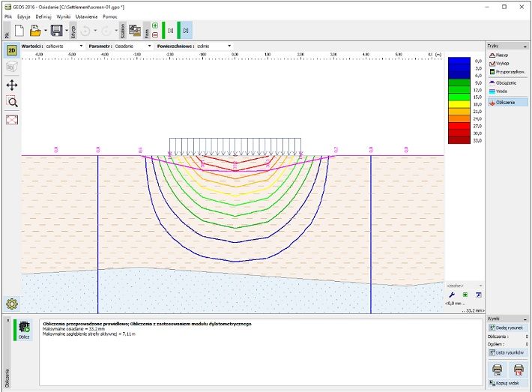
Task: Click the dark red 33,0 color scale band
Action: point(459,140)
